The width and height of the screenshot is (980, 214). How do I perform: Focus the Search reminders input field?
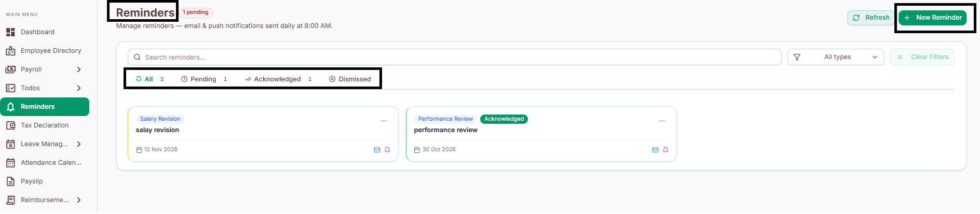point(455,57)
